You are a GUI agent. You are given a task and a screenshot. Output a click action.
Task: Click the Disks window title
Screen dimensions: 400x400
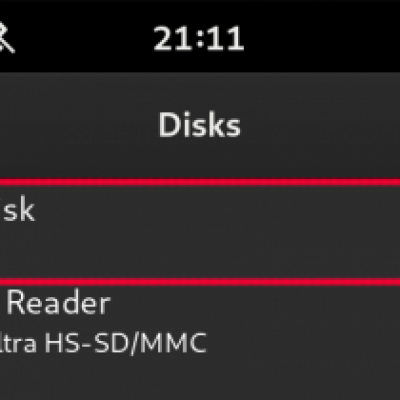pyautogui.click(x=199, y=124)
